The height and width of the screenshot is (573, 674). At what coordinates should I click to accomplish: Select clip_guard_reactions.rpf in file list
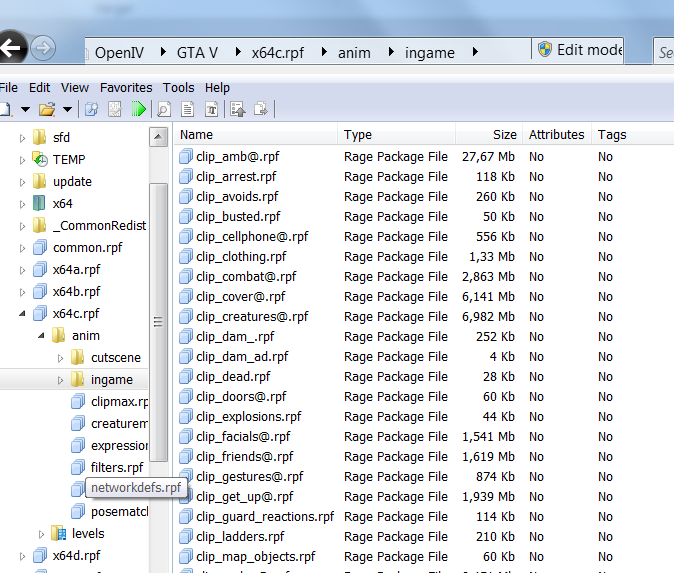click(x=265, y=517)
